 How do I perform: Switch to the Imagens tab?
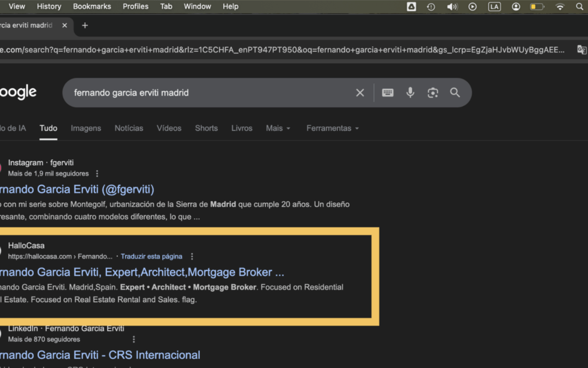tap(86, 129)
